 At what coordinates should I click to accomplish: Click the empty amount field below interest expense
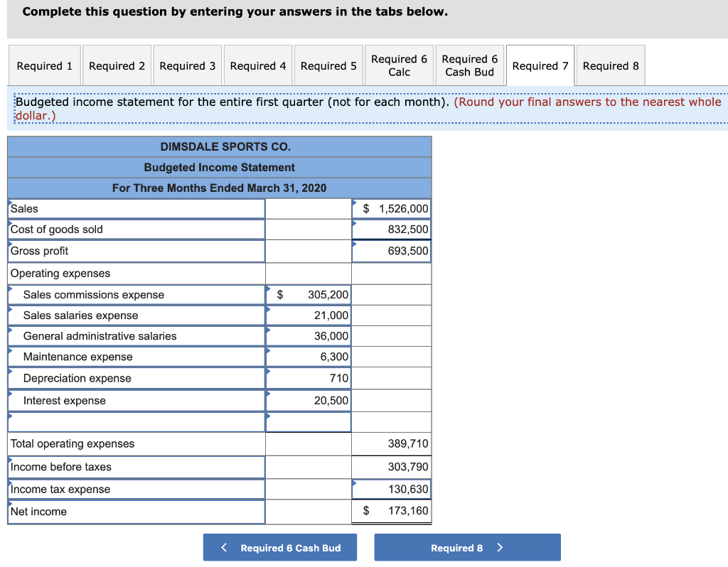pyautogui.click(x=309, y=422)
